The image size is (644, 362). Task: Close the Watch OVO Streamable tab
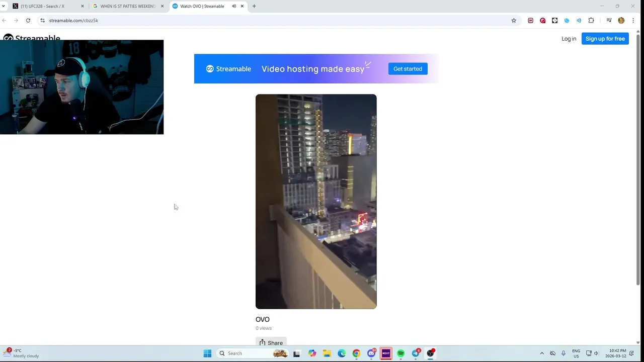pyautogui.click(x=242, y=6)
